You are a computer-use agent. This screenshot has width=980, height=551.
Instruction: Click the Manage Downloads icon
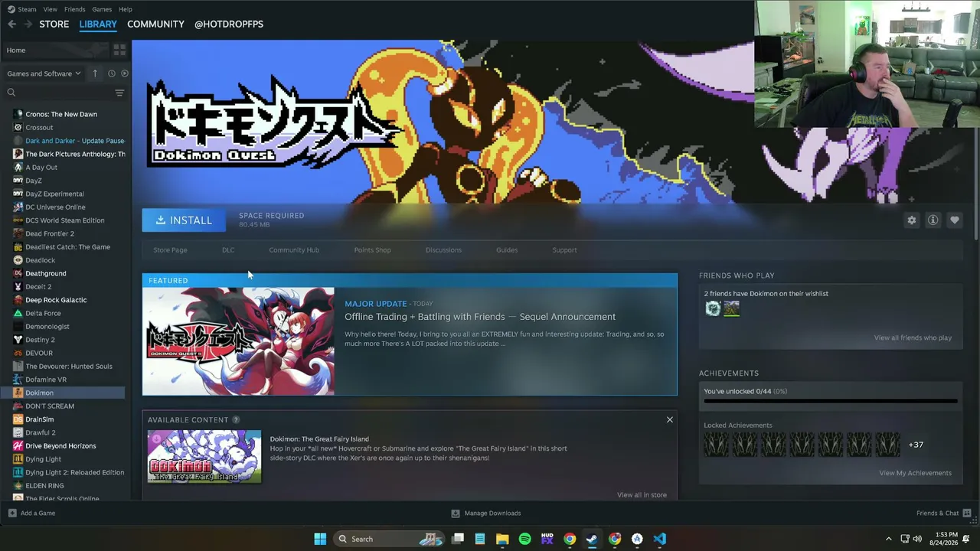point(456,513)
